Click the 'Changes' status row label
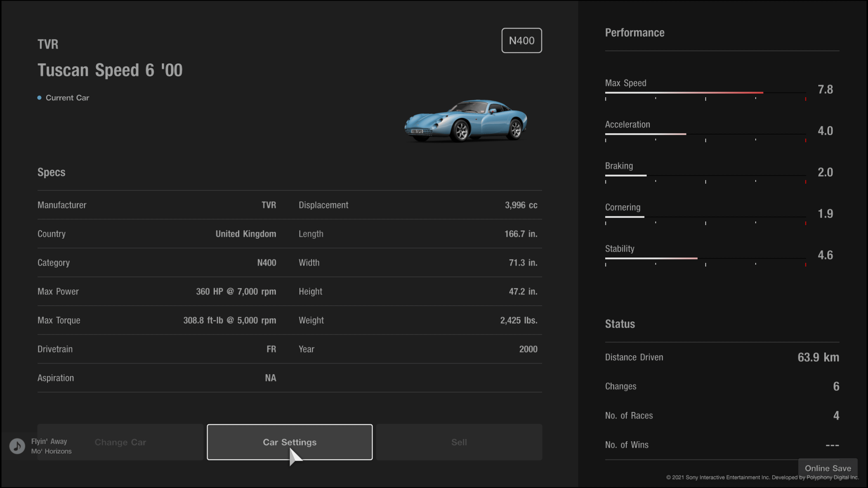This screenshot has height=488, width=868. pyautogui.click(x=620, y=386)
